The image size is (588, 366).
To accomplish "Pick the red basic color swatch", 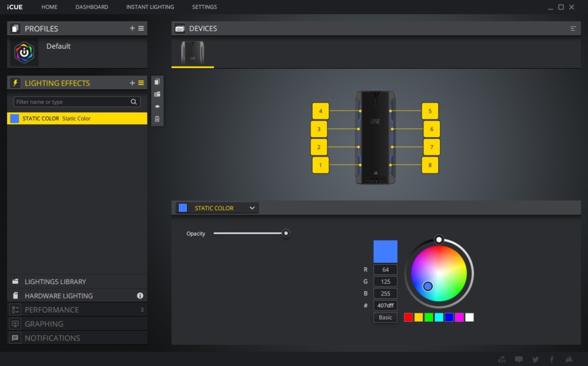I will point(409,318).
